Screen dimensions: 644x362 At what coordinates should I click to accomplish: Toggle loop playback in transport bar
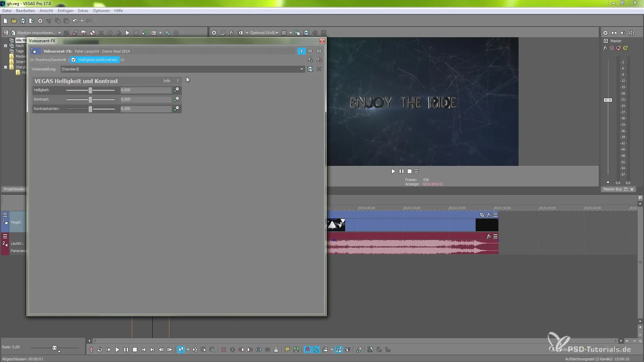tap(100, 350)
